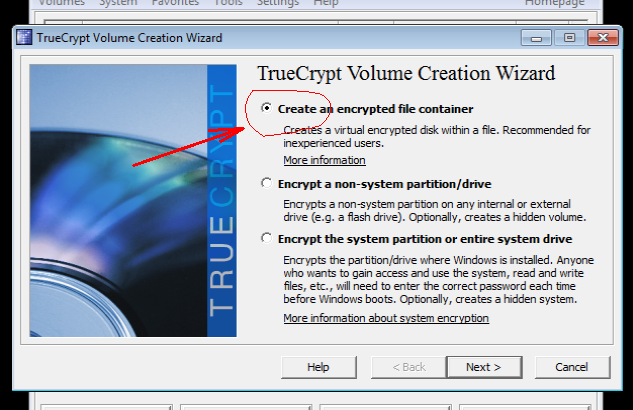Maximize the Volume Creation Wizard window
The width and height of the screenshot is (633, 410).
(569, 38)
